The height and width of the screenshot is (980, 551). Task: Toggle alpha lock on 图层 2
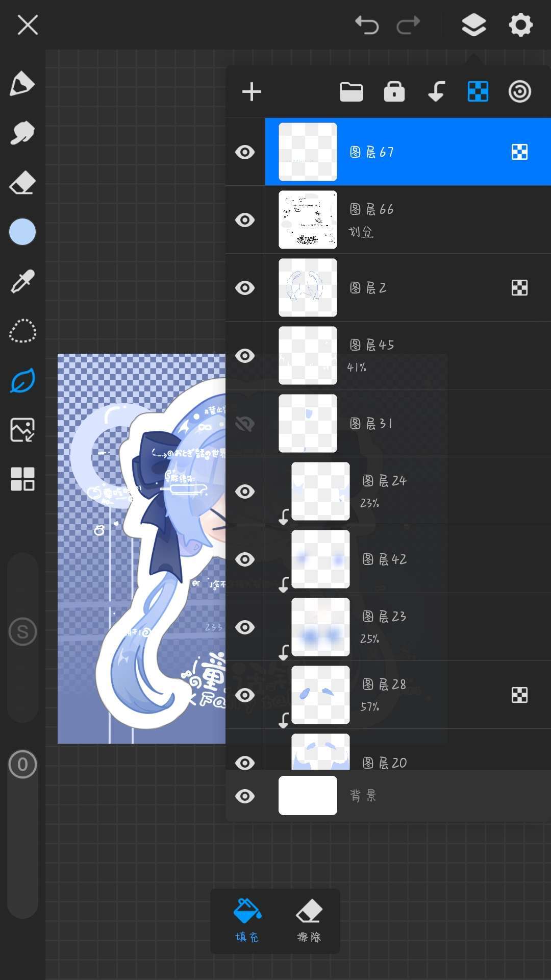click(519, 288)
